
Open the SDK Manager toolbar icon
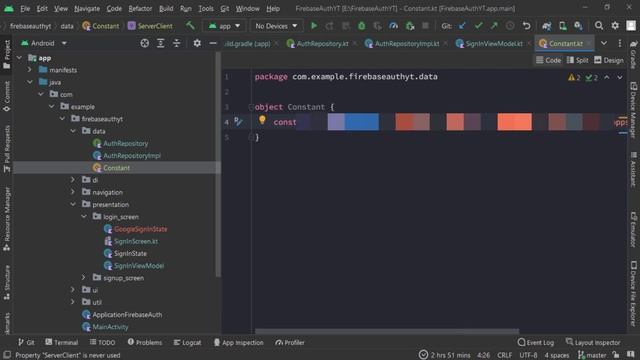(x=578, y=26)
